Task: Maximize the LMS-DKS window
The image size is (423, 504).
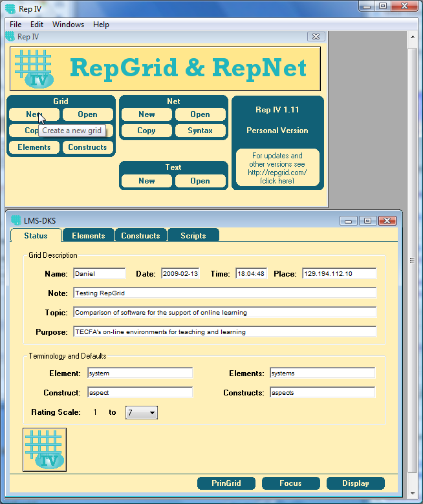Action: [367, 221]
